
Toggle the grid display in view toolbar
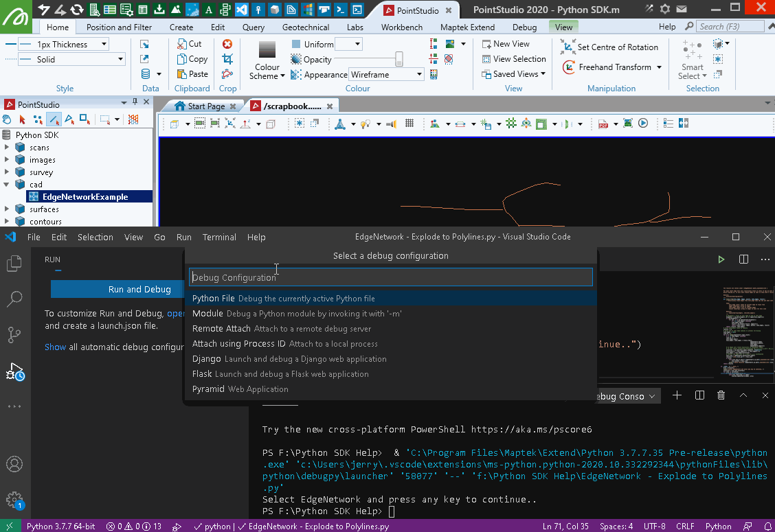(x=409, y=123)
